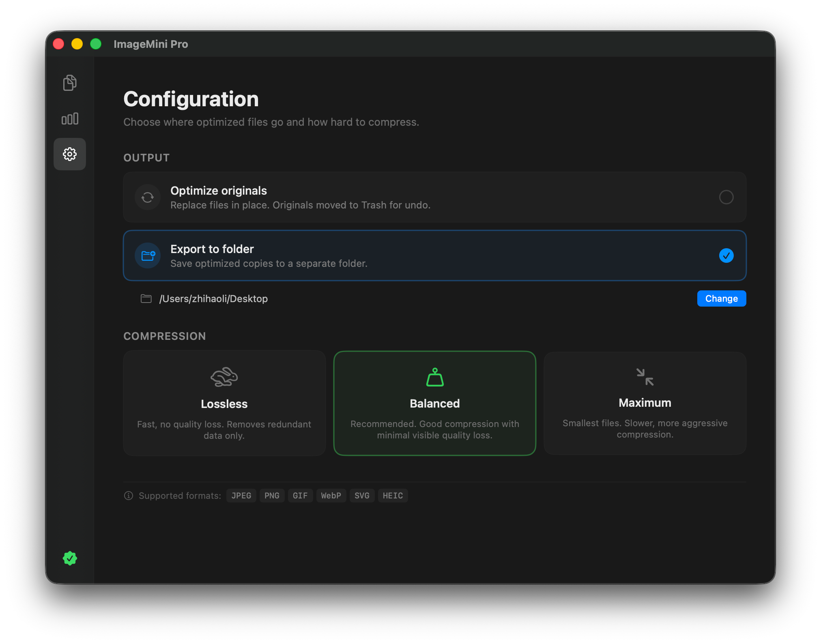Select the WebP format badge
This screenshot has width=821, height=644.
331,496
